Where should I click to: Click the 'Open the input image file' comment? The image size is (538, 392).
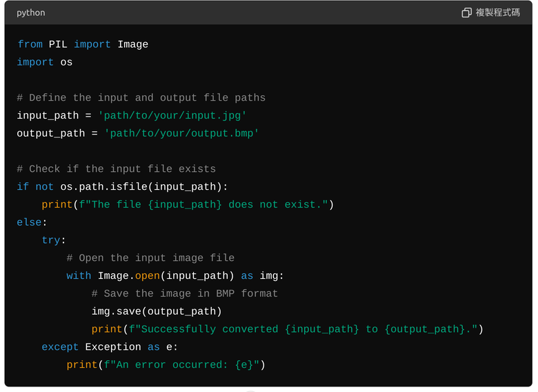click(150, 258)
